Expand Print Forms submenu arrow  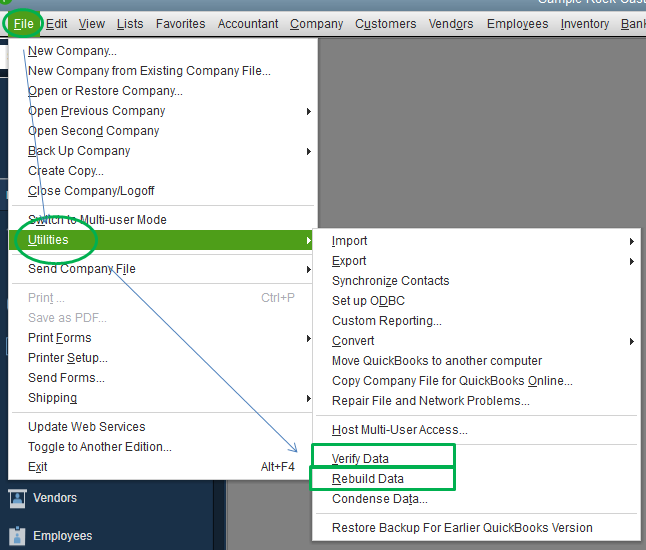(309, 338)
